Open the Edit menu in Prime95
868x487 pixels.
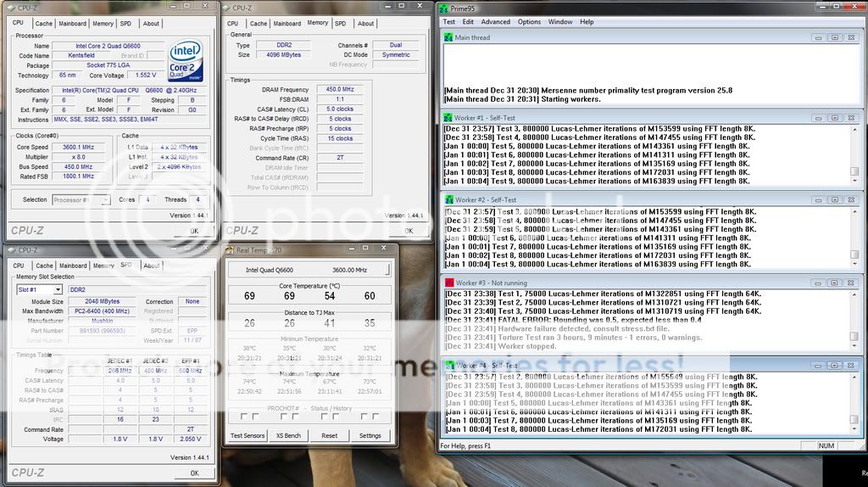(468, 22)
